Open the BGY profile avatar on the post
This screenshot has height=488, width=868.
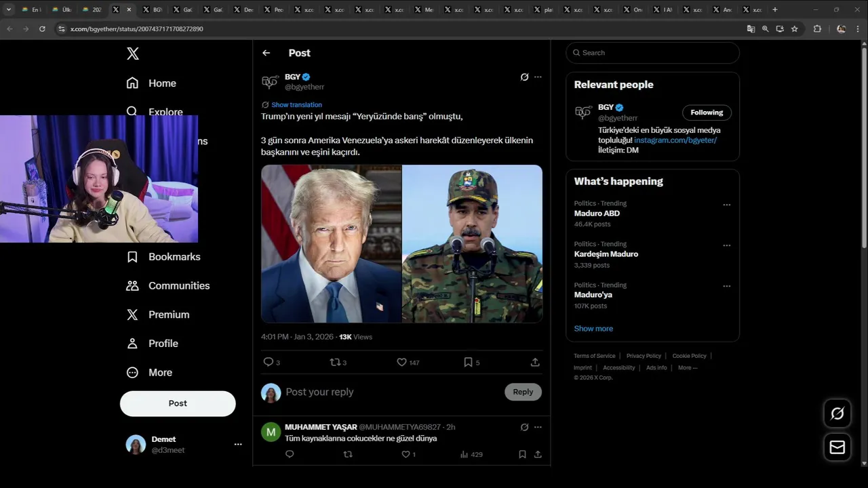270,82
